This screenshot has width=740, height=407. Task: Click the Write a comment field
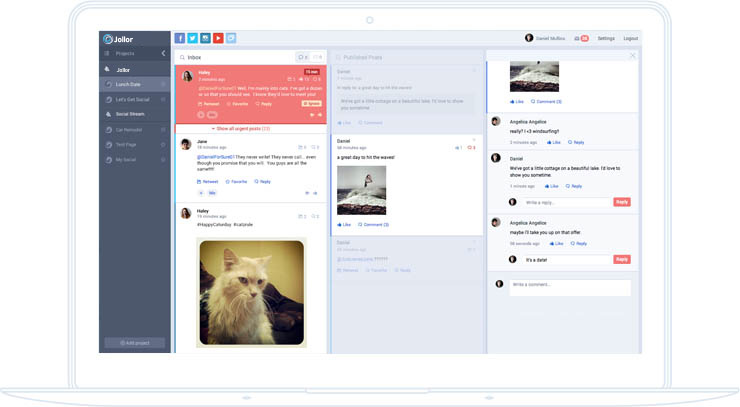click(569, 287)
